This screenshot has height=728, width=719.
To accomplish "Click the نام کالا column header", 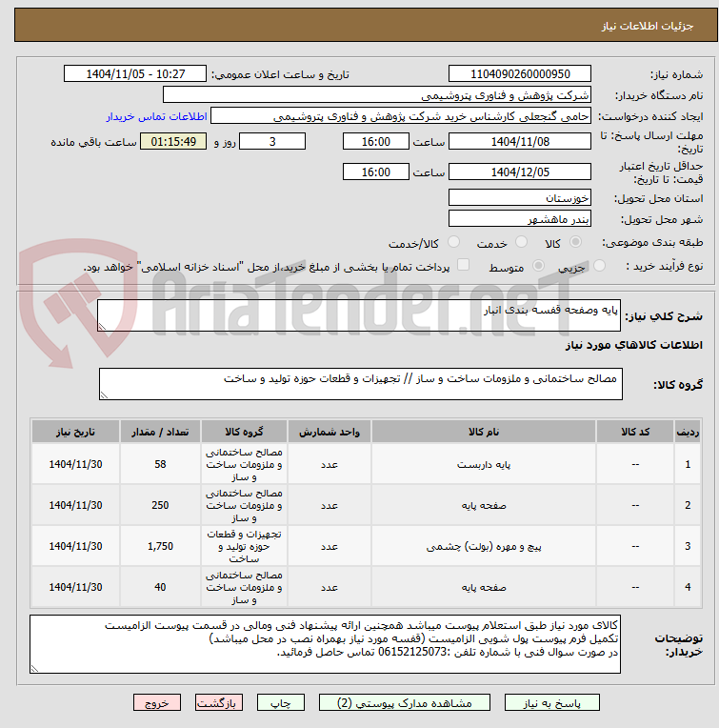I will (x=484, y=432).
